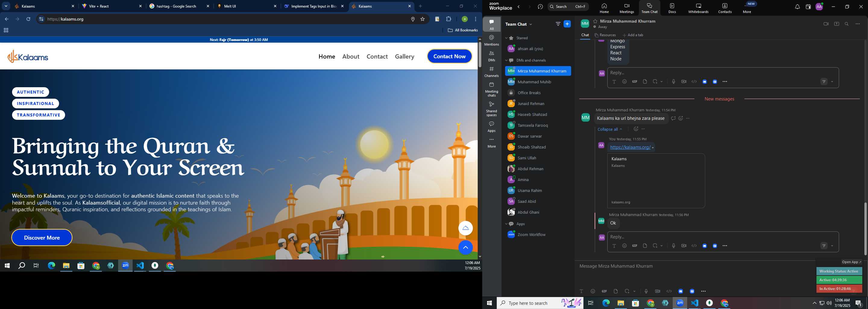The image size is (868, 309).
Task: Open send options dropdown in lower reply box
Action: click(x=832, y=246)
